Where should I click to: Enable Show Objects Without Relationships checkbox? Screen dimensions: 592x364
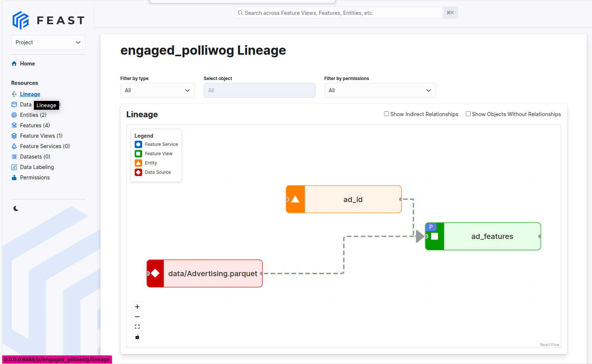tap(468, 114)
